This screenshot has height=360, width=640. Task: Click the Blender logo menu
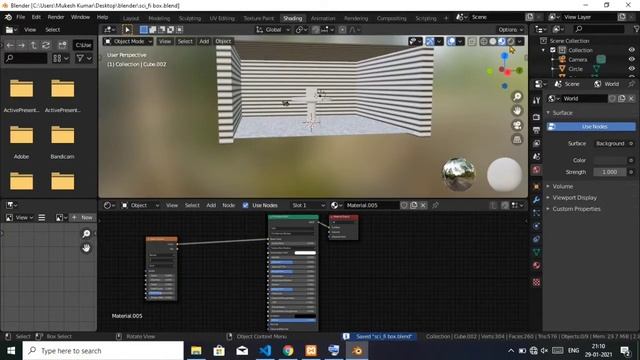pyautogui.click(x=8, y=17)
